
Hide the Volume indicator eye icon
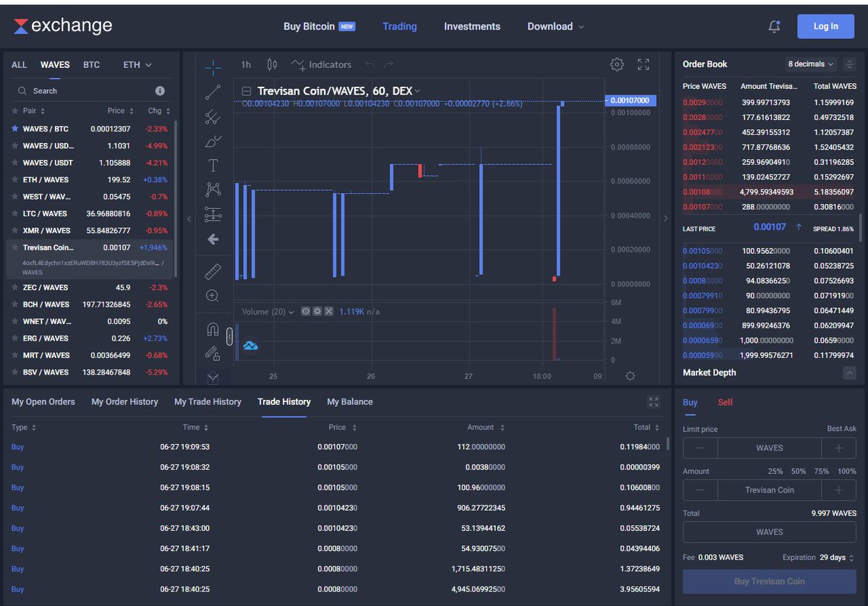point(306,311)
